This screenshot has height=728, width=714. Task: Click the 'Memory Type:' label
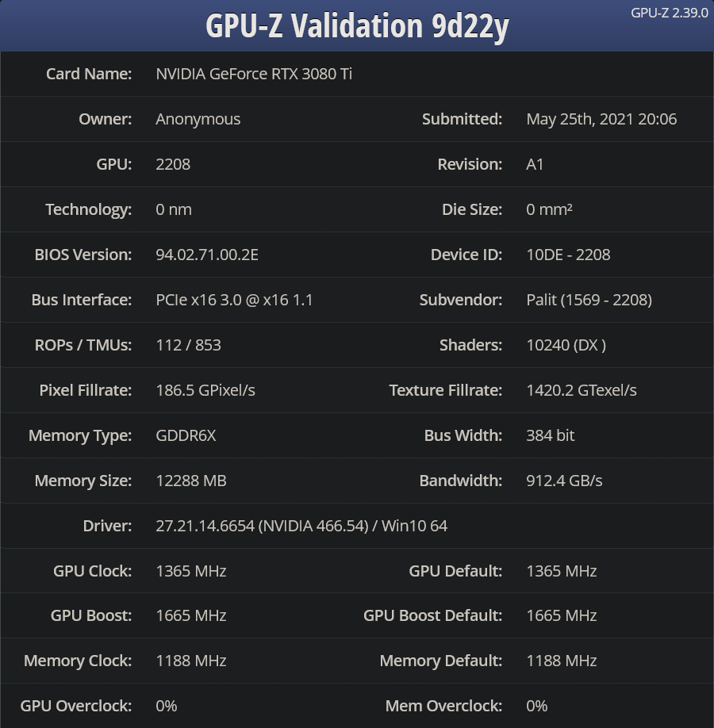80,435
